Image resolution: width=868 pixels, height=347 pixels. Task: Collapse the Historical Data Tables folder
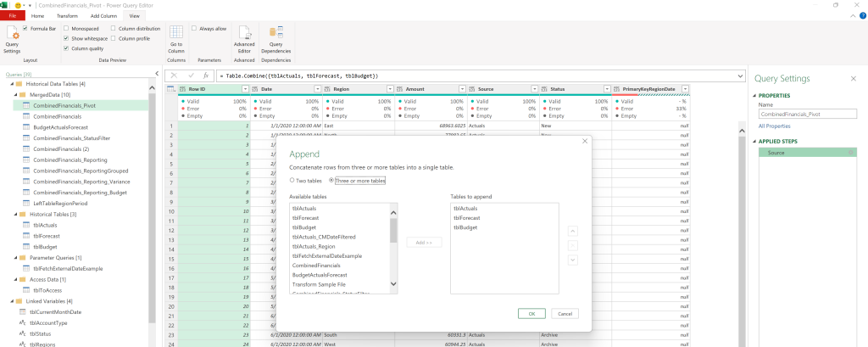(x=12, y=84)
